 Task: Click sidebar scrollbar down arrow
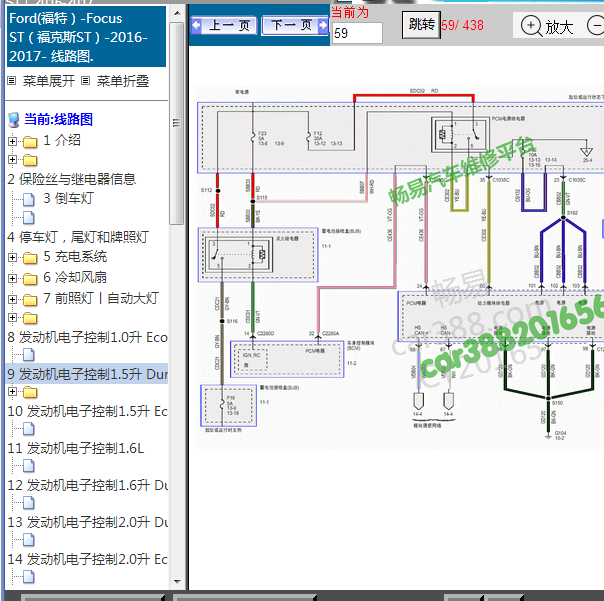coord(177,582)
